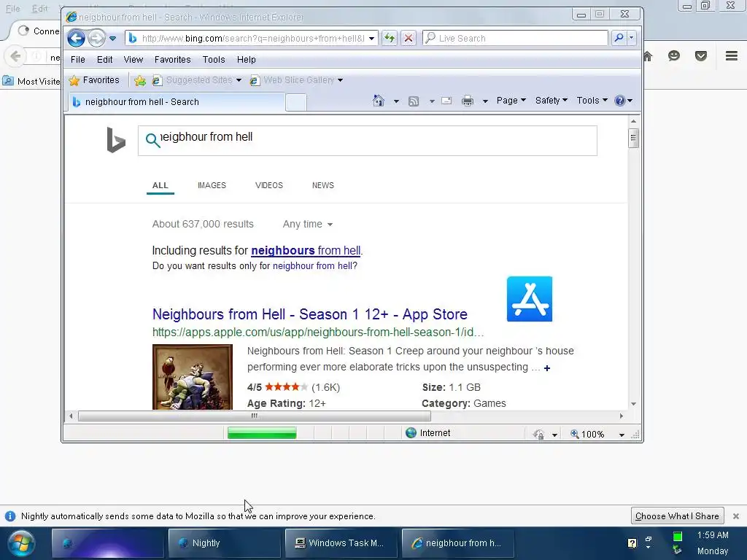Open Suggested Sites link
The width and height of the screenshot is (747, 560).
point(198,80)
